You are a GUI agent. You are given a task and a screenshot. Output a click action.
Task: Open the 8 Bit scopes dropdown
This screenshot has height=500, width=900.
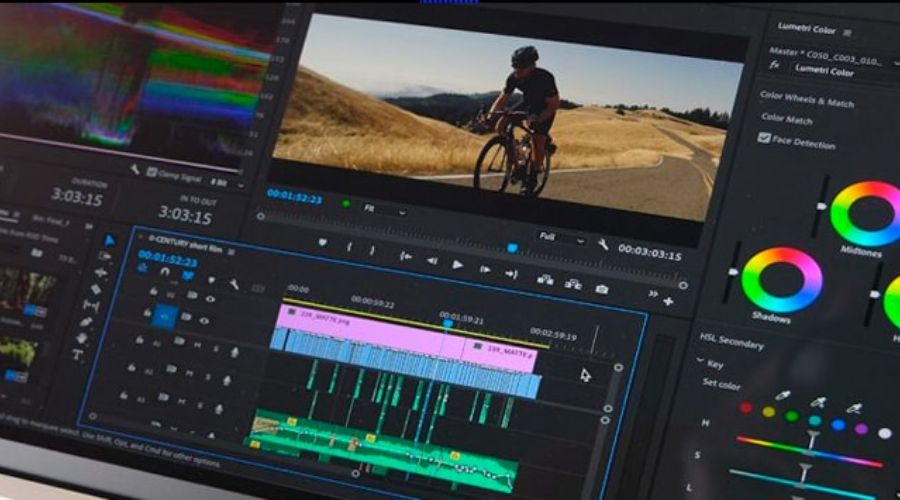(226, 183)
